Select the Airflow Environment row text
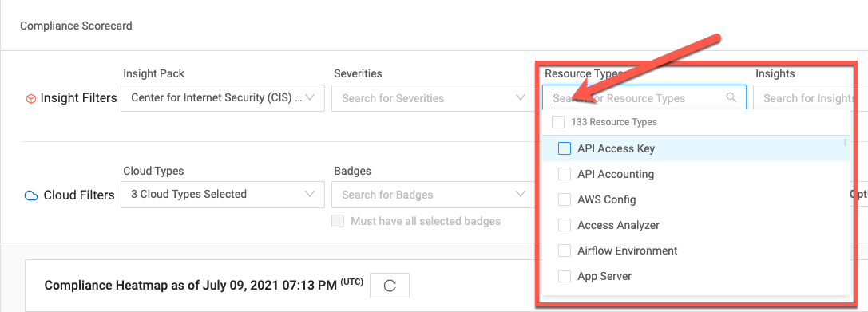 (x=627, y=251)
